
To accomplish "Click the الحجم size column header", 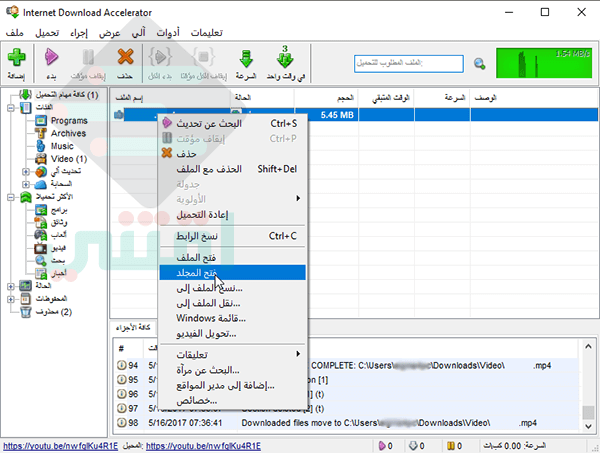I will (x=326, y=98).
